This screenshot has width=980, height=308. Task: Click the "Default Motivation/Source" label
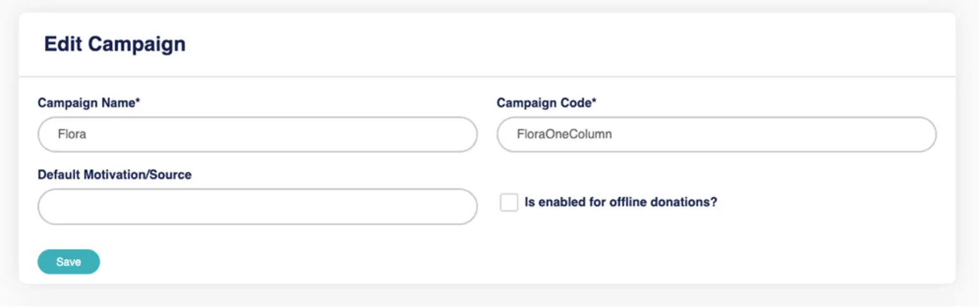[114, 174]
